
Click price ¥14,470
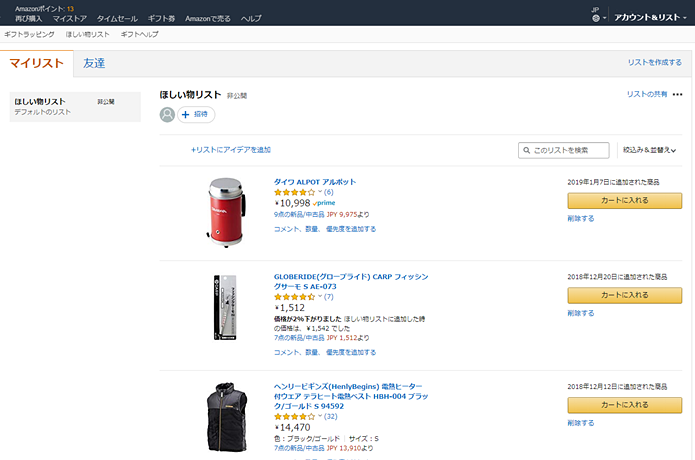pyautogui.click(x=293, y=428)
